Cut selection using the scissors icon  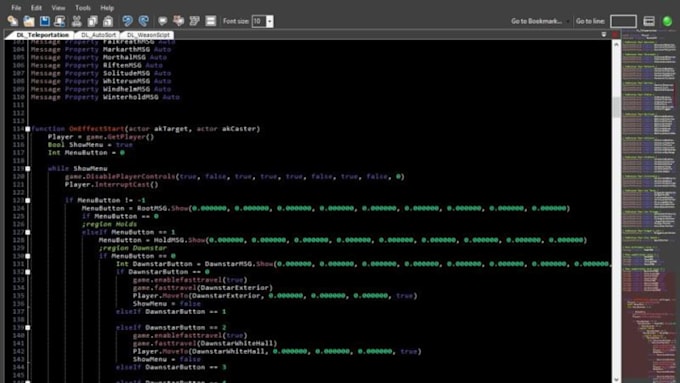[77, 21]
